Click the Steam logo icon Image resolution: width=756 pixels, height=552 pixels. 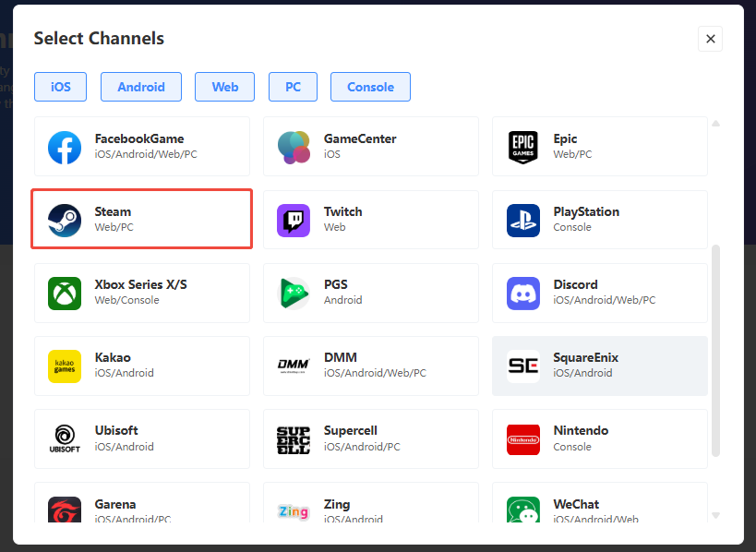tap(65, 221)
